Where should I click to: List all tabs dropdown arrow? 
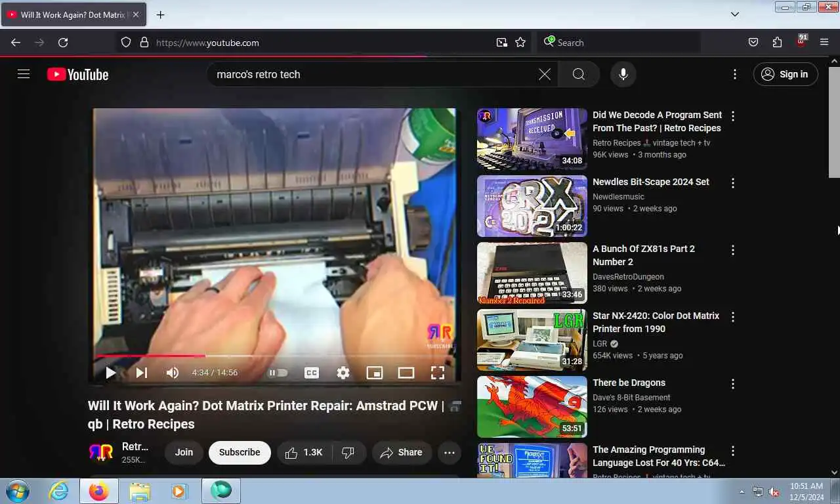point(735,14)
